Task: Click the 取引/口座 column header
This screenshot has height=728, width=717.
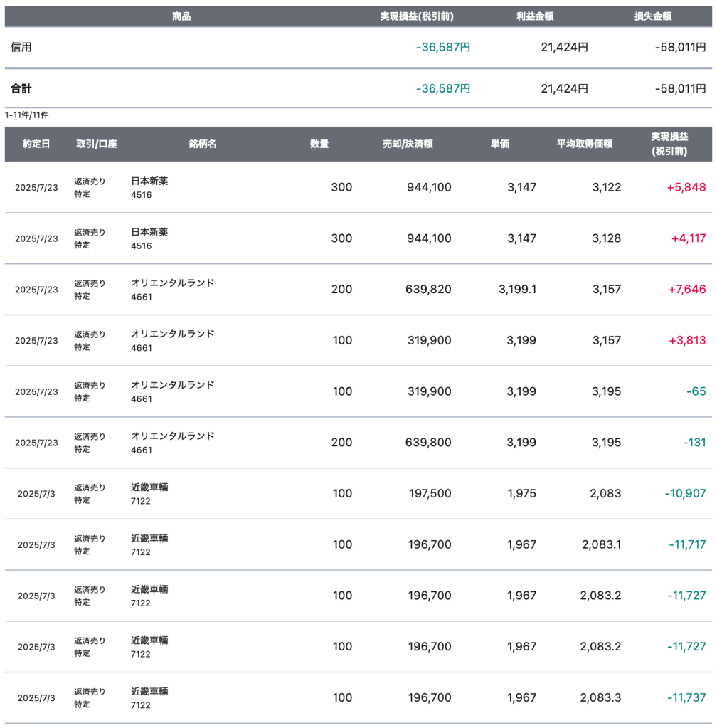Action: click(x=97, y=144)
